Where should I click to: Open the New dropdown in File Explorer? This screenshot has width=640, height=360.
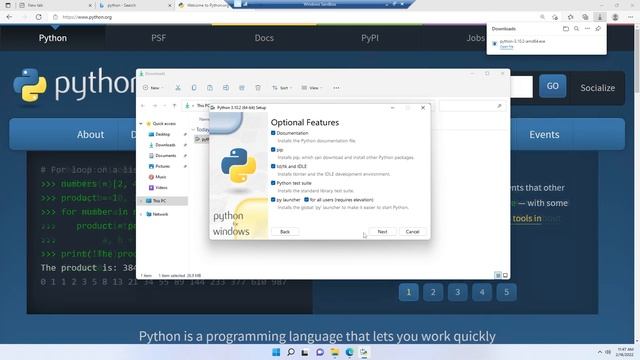(153, 88)
